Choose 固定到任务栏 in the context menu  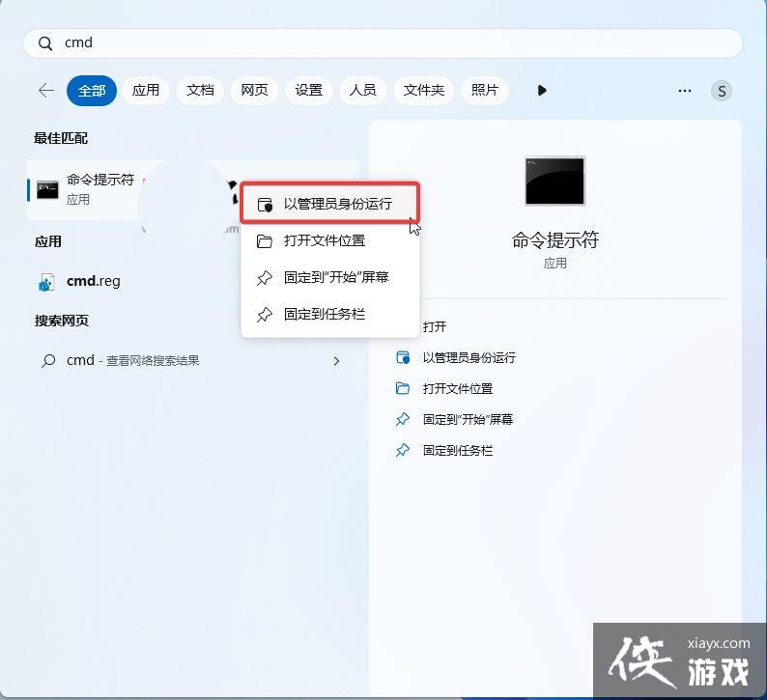pyautogui.click(x=330, y=314)
